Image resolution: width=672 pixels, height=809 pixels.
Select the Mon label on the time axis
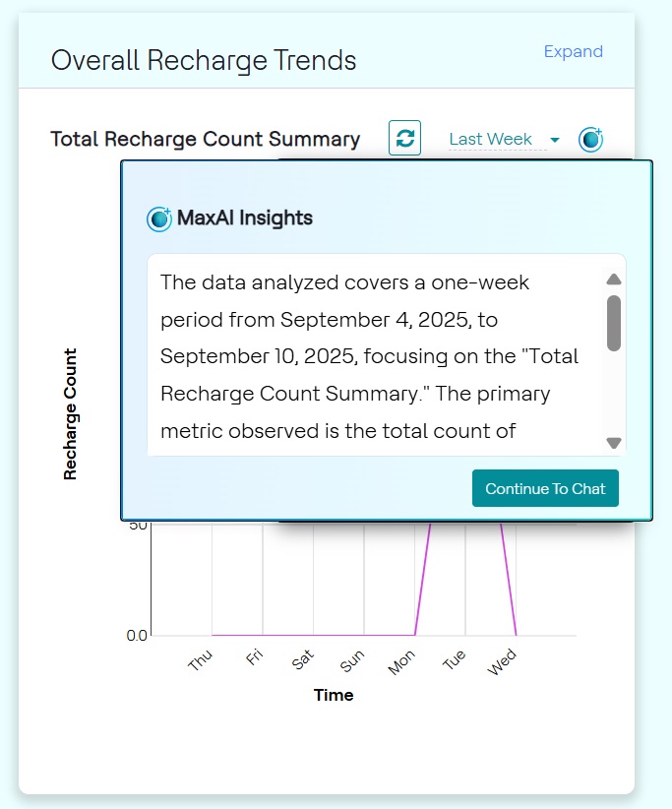[x=401, y=664]
